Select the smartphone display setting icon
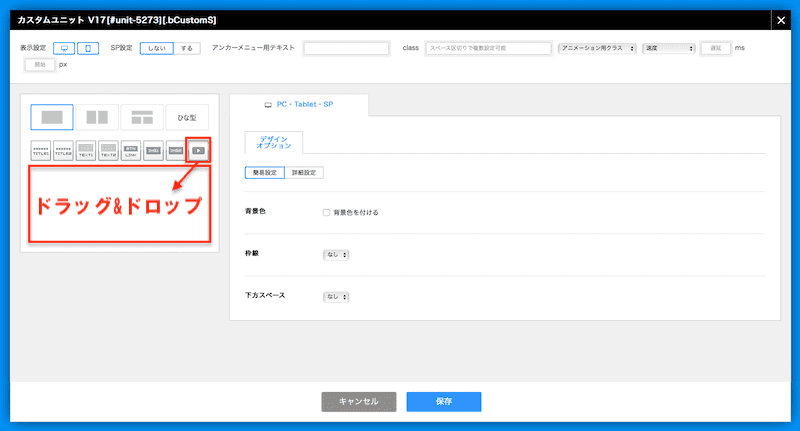This screenshot has width=800, height=431. pyautogui.click(x=88, y=48)
